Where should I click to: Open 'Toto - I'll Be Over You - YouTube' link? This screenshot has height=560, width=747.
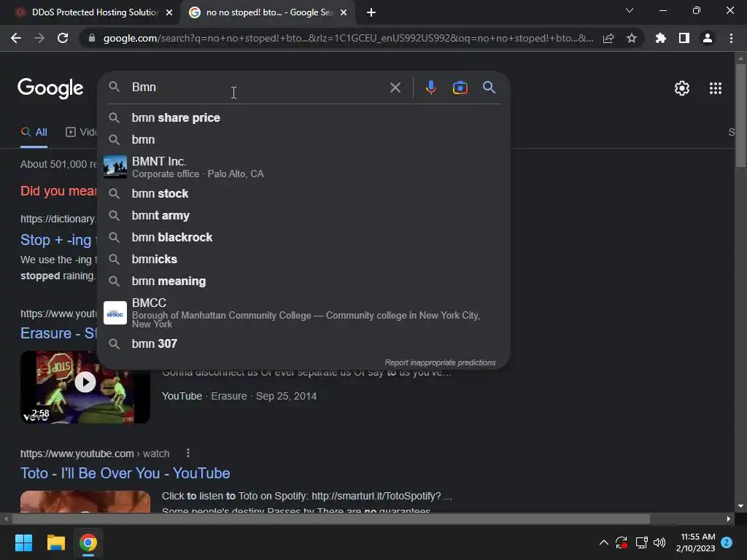click(x=125, y=472)
